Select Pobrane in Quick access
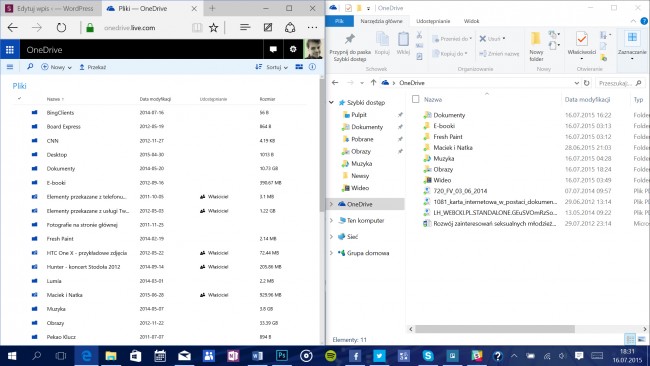 click(362, 139)
